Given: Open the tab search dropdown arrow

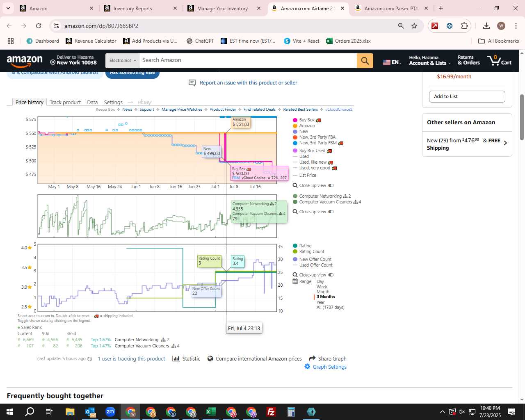Looking at the screenshot, I should point(8,8).
